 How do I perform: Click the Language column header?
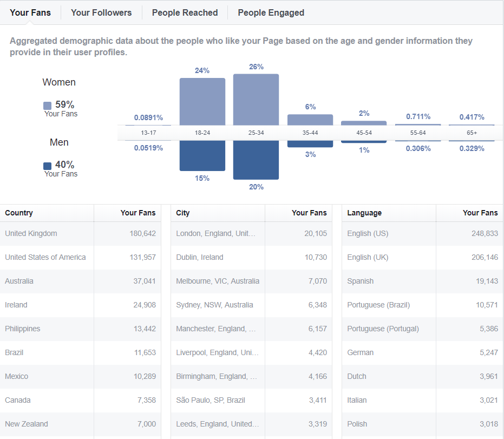364,213
